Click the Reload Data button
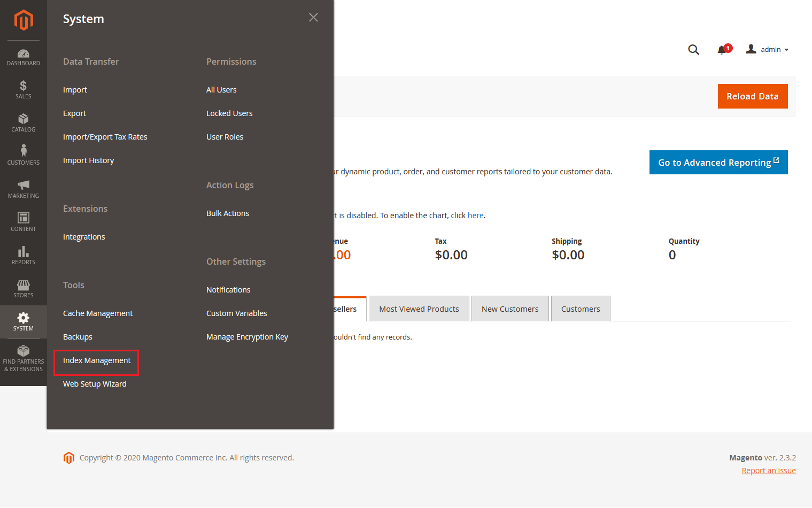812x508 pixels. pos(752,96)
